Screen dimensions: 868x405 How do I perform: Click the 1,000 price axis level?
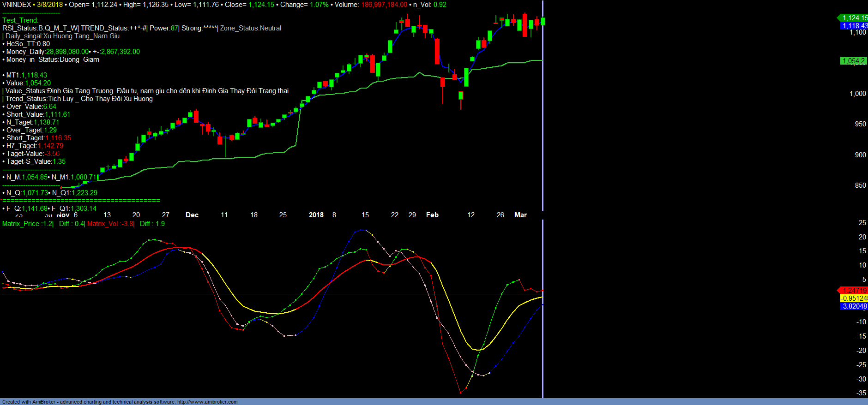[858, 94]
